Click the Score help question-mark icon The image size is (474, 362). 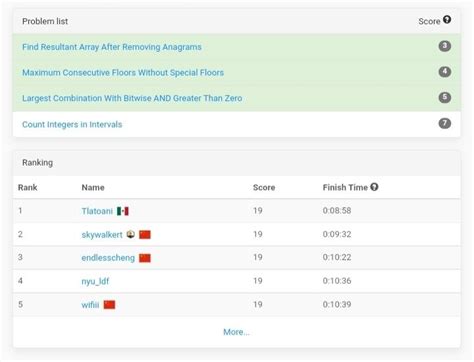(447, 20)
